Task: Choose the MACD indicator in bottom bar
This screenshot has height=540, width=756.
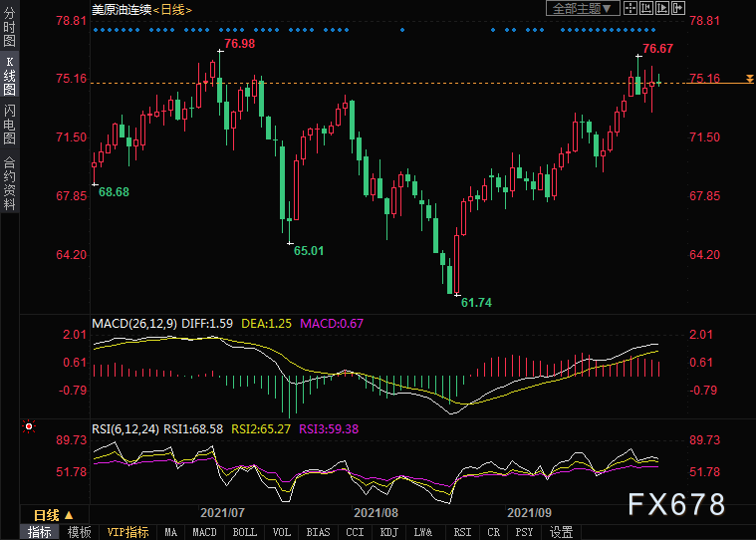Action: tap(205, 532)
